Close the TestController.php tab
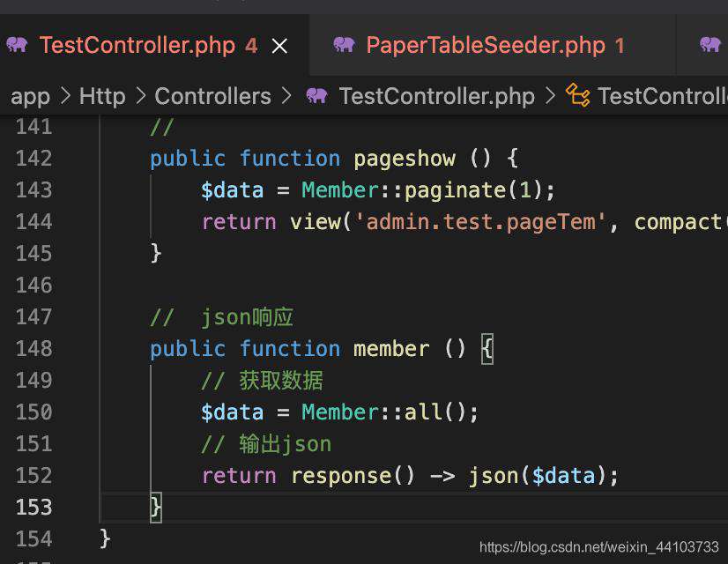 click(279, 46)
